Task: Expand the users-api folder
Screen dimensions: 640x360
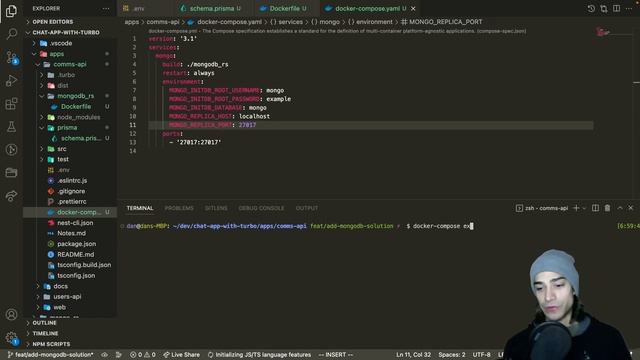Action: click(x=67, y=297)
